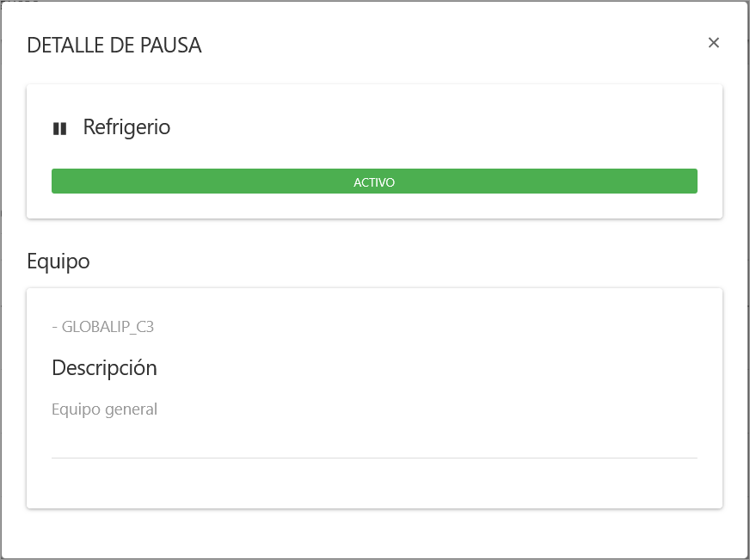Click the Equipo section heading

58,261
